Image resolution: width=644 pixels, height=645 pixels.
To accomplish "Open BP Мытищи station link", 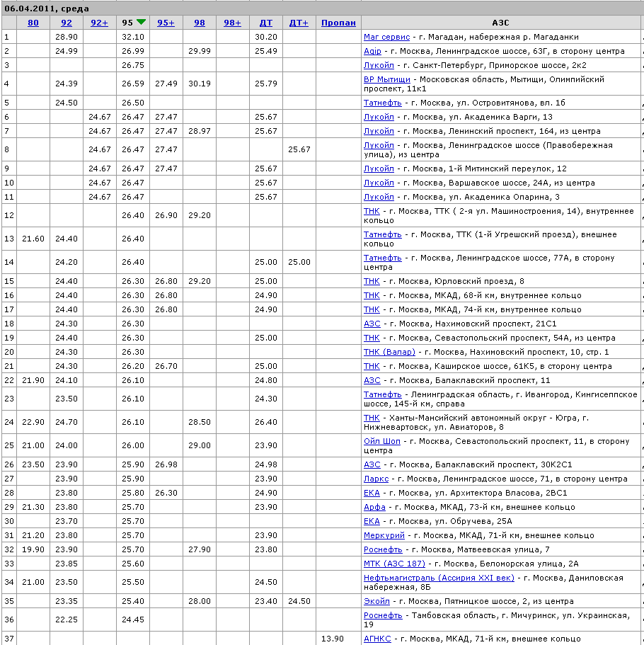I will (x=386, y=79).
